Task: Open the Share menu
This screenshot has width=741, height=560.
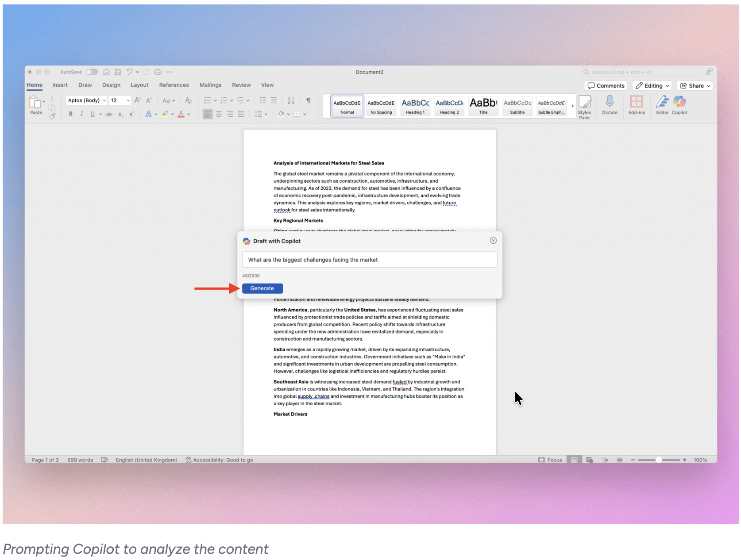Action: [694, 85]
